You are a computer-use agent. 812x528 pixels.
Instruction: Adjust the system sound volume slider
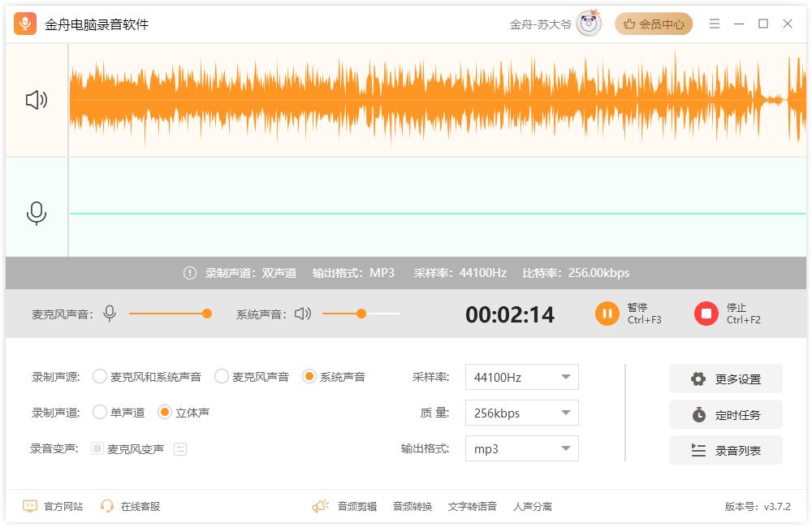[361, 314]
